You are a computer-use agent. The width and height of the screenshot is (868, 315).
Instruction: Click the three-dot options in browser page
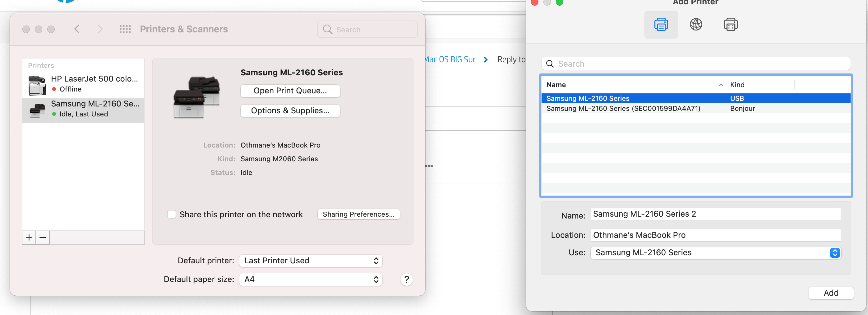click(x=429, y=166)
